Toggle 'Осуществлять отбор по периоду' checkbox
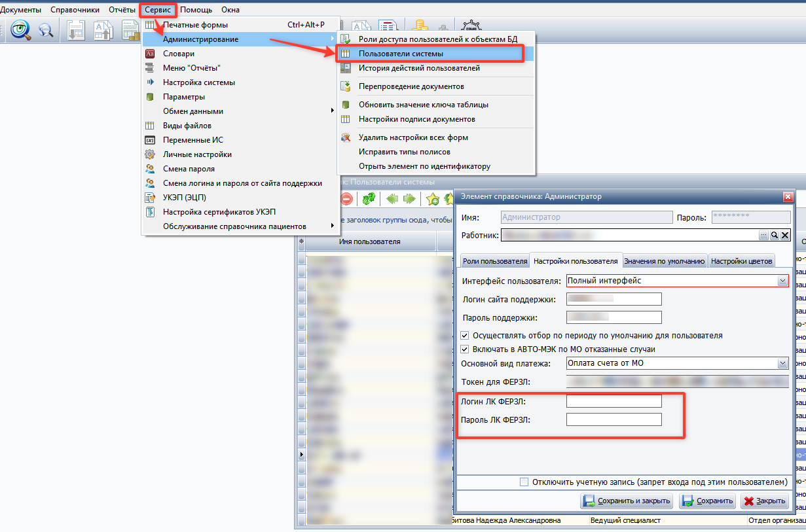The height and width of the screenshot is (532, 806). click(x=466, y=335)
